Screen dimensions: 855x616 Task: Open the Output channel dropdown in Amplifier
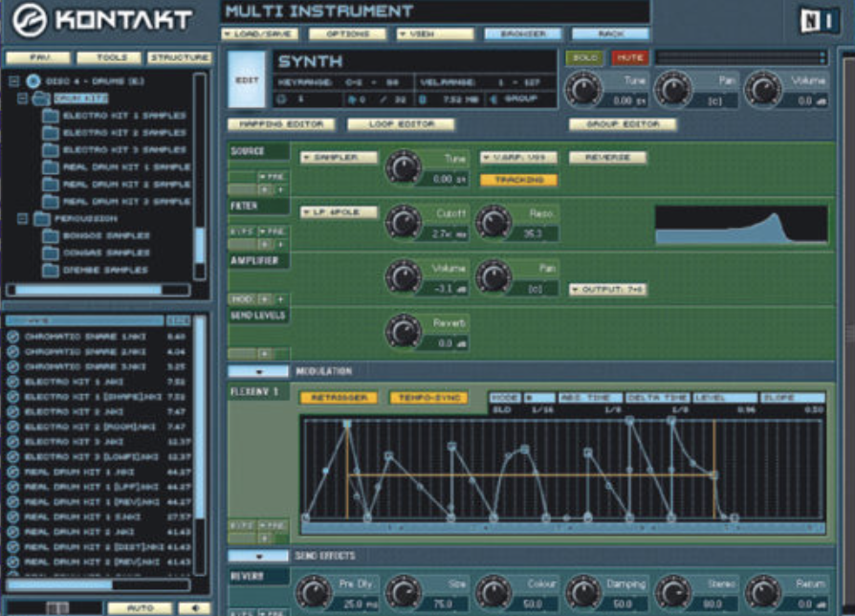pyautogui.click(x=608, y=290)
